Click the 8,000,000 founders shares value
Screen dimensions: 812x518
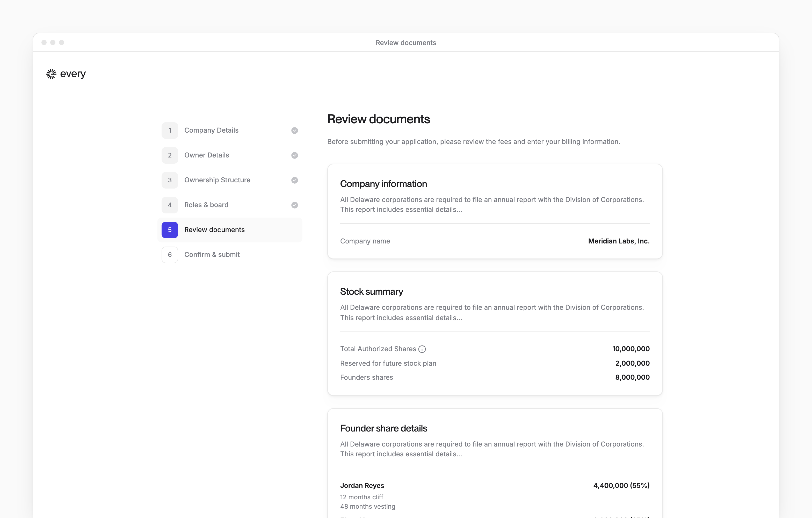tap(632, 377)
